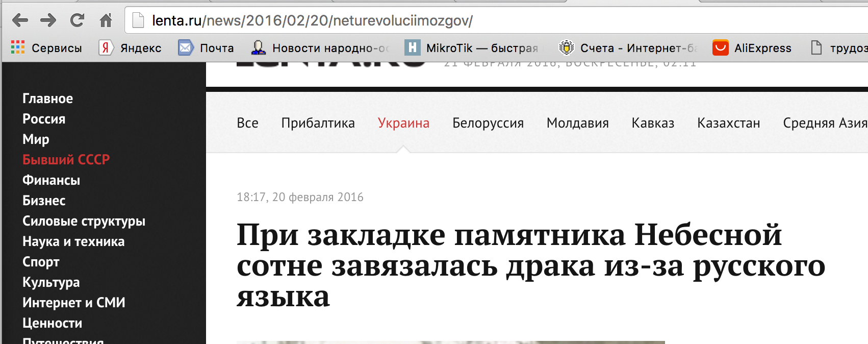This screenshot has width=868, height=344.
Task: Open the трудоз bookmark page icon
Action: tap(816, 47)
